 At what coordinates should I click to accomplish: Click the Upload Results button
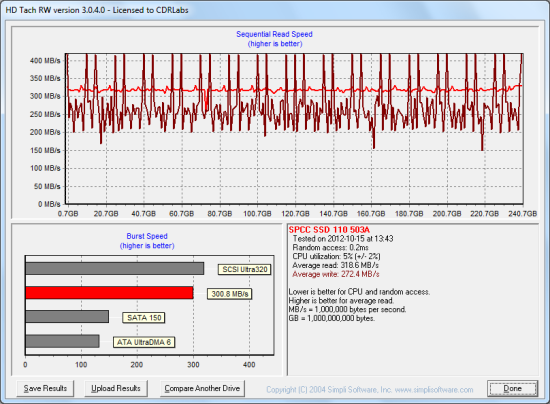click(116, 388)
